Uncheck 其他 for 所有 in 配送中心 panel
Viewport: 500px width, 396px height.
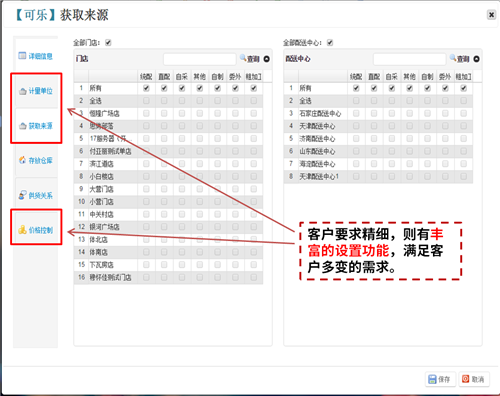pos(409,88)
